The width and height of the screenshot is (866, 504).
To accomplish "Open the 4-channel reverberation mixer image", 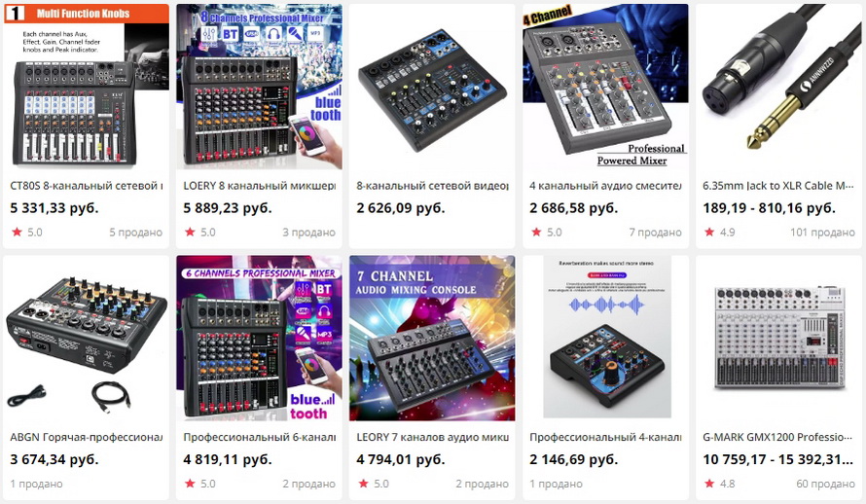I will click(605, 338).
